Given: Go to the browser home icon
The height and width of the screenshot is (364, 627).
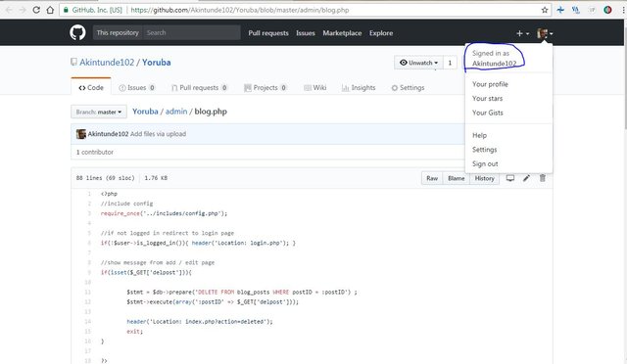Looking at the screenshot, I should coord(50,10).
